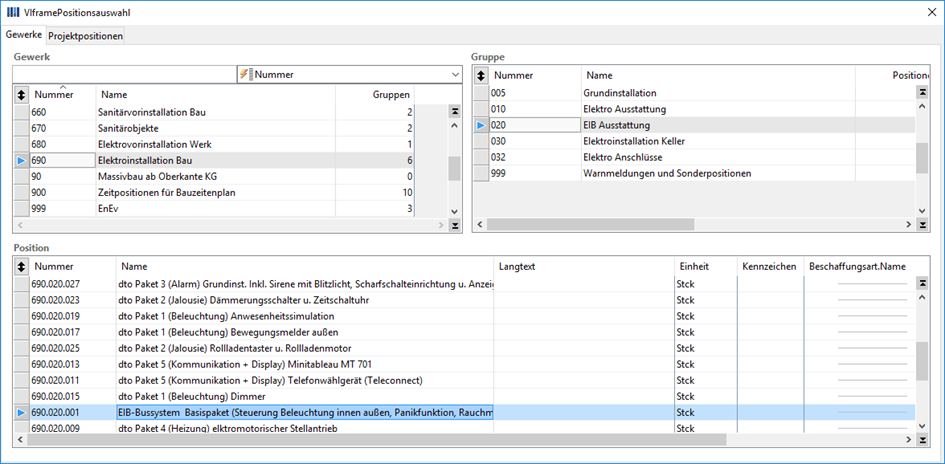Jump to top of Gruppe list with top arrow icon
945x464 pixels.
point(922,93)
